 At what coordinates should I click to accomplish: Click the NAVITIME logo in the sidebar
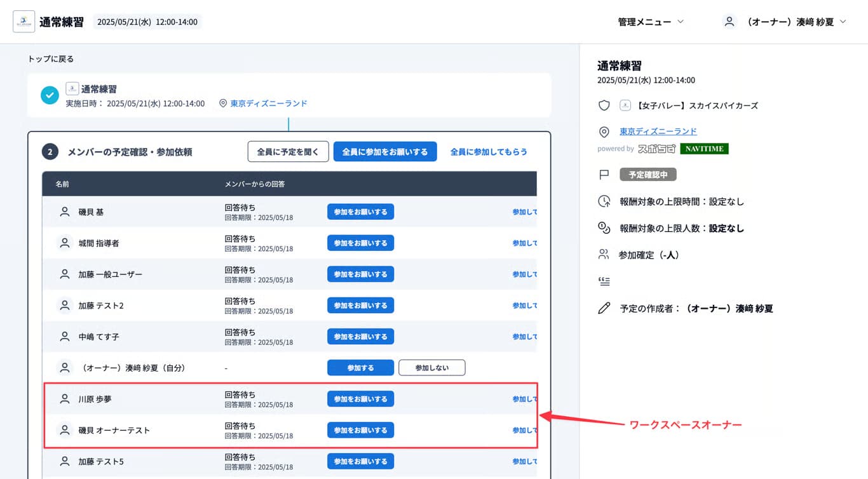click(x=704, y=149)
